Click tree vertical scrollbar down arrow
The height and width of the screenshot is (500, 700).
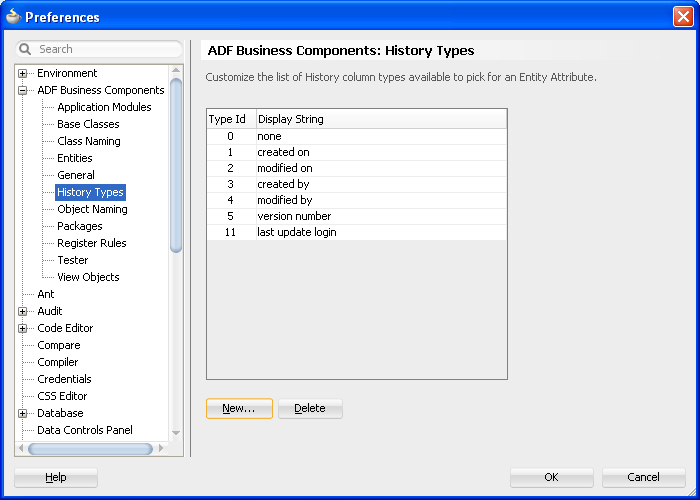(176, 433)
